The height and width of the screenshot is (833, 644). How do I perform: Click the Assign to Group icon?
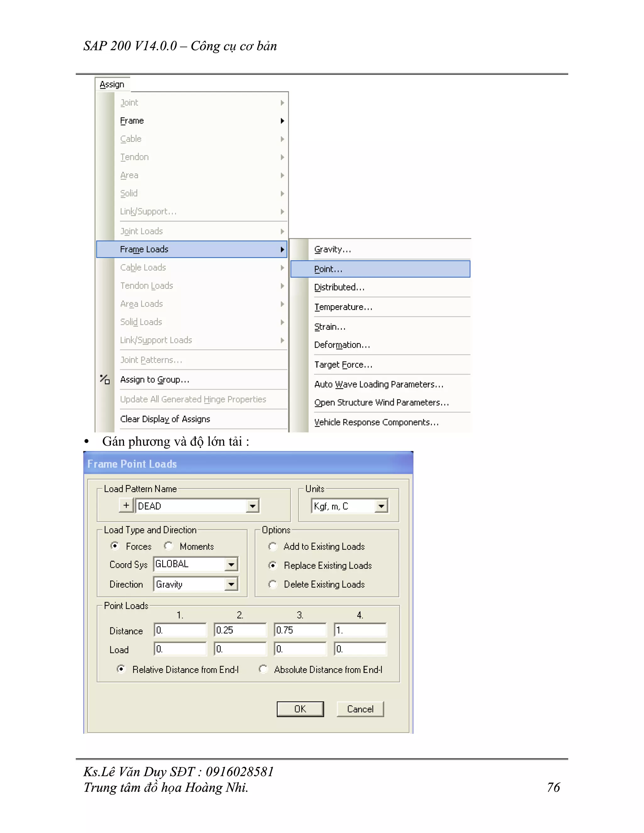point(104,379)
